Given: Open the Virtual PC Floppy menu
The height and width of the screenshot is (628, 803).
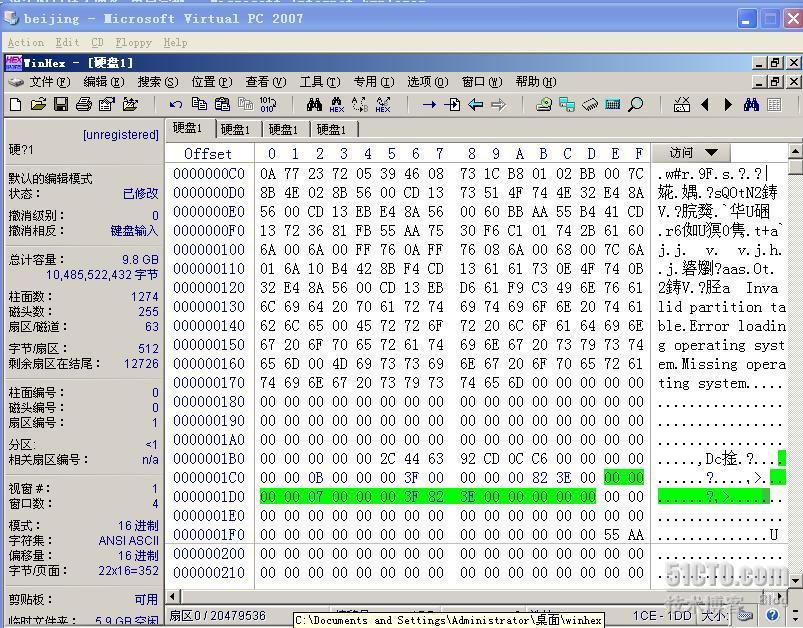Looking at the screenshot, I should tap(134, 43).
